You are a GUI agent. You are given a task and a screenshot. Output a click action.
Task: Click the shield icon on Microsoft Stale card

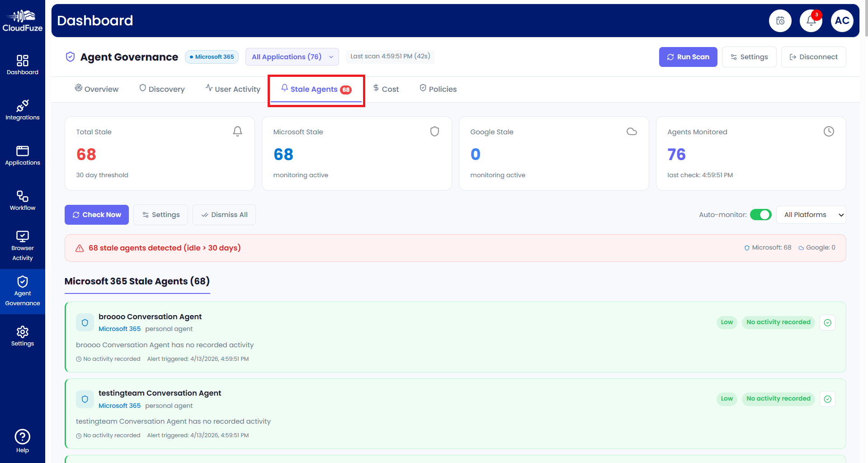[x=434, y=132]
